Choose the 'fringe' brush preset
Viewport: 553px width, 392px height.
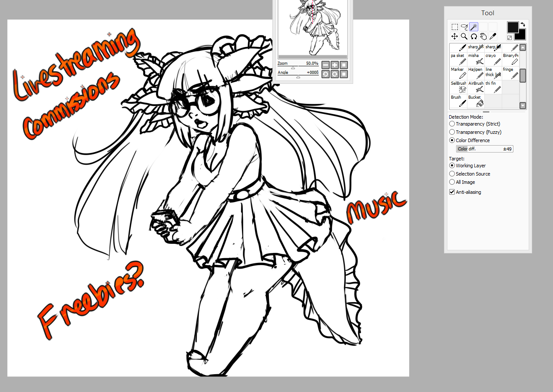[510, 73]
